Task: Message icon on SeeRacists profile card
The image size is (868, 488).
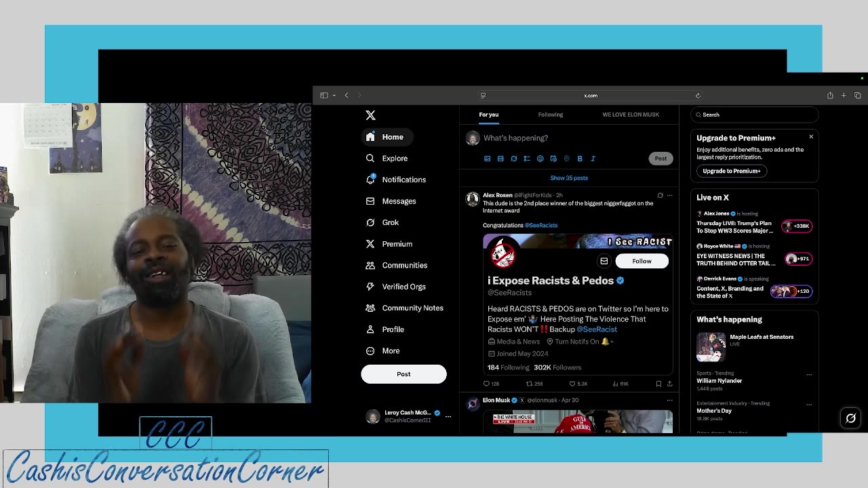Action: pyautogui.click(x=604, y=261)
